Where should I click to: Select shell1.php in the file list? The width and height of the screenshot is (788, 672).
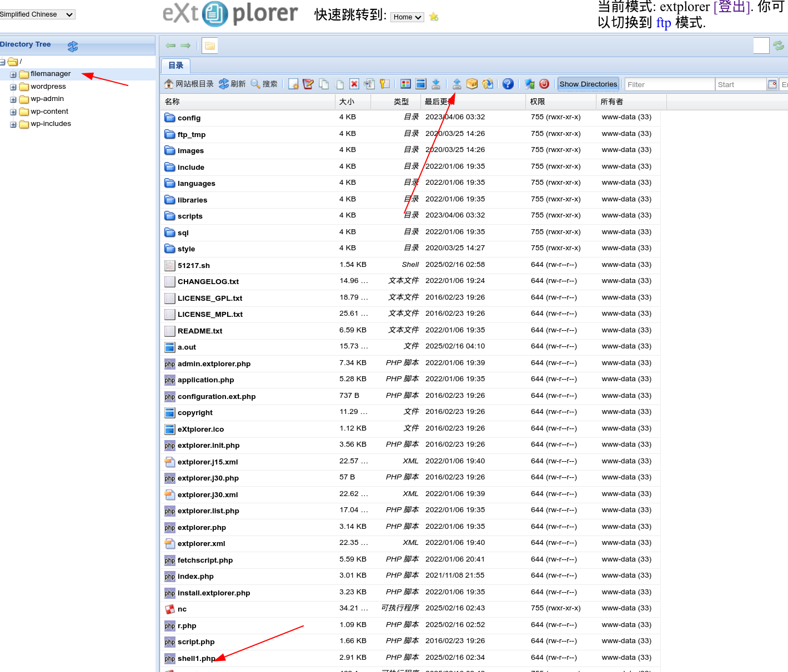pyautogui.click(x=196, y=658)
